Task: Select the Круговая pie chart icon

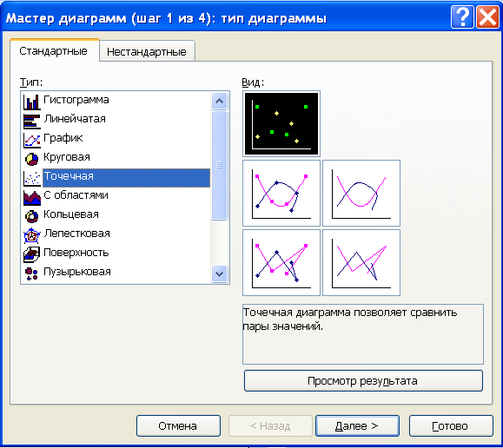Action: click(32, 159)
